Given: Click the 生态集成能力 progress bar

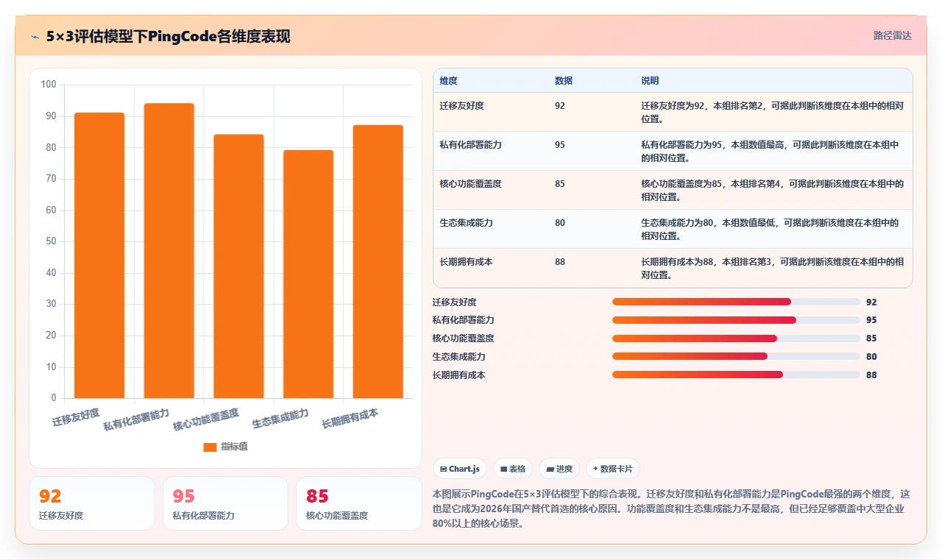Looking at the screenshot, I should [x=736, y=356].
